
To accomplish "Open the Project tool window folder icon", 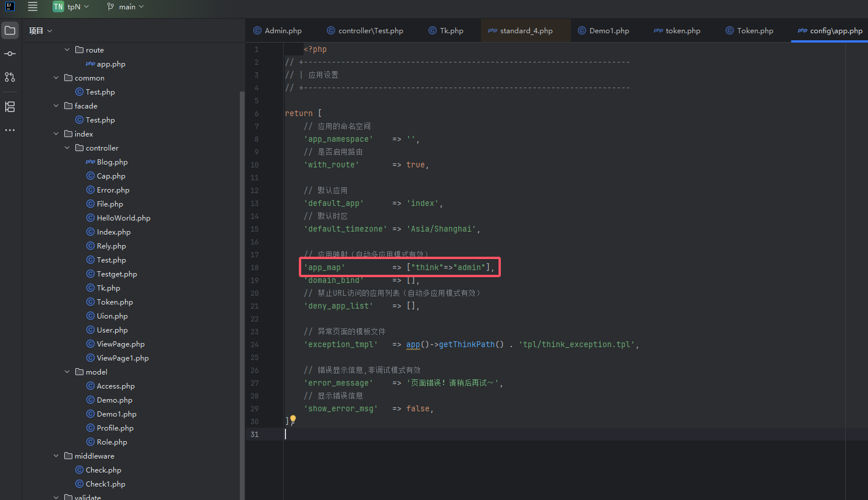I will pyautogui.click(x=10, y=30).
